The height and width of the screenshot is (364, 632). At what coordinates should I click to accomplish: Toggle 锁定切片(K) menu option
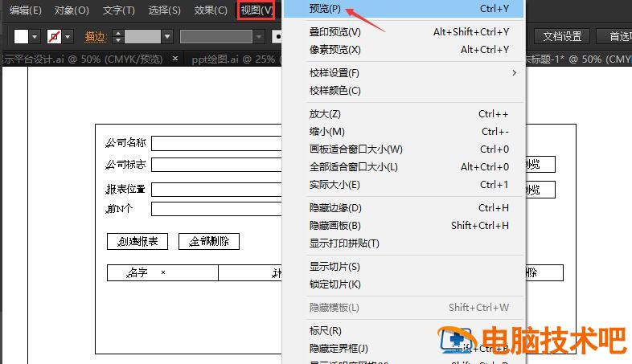pyautogui.click(x=334, y=284)
